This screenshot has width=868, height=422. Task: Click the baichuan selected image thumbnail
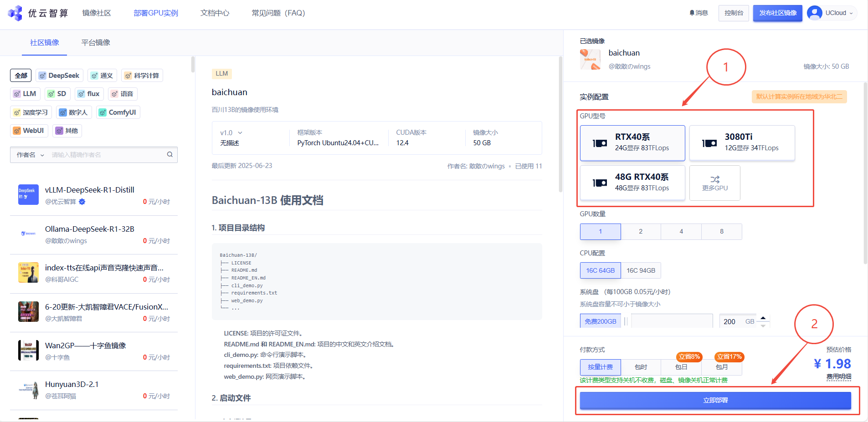click(x=590, y=59)
